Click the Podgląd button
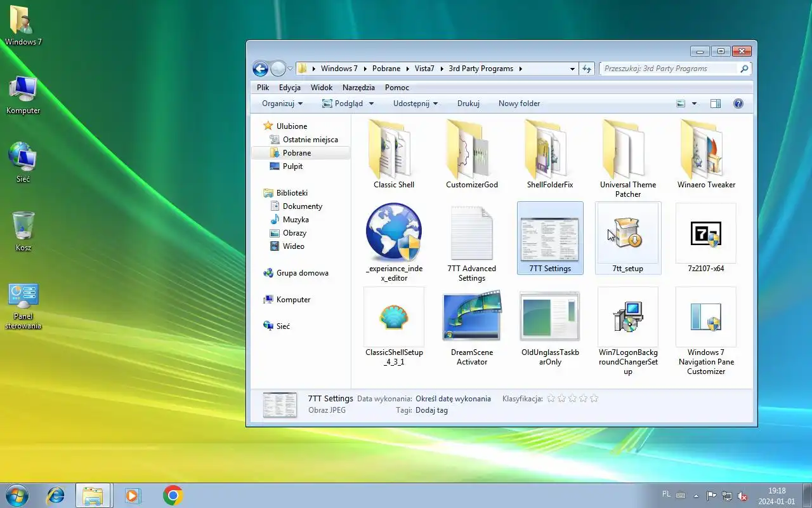Screen dimensions: 812x508 pyautogui.click(x=343, y=104)
